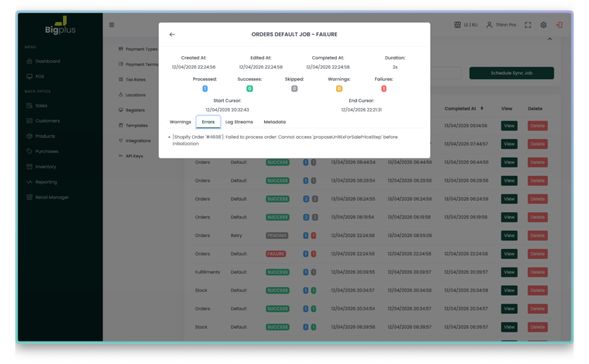The image size is (589, 364).
Task: Open Dashboard in the sidebar
Action: pos(44,61)
